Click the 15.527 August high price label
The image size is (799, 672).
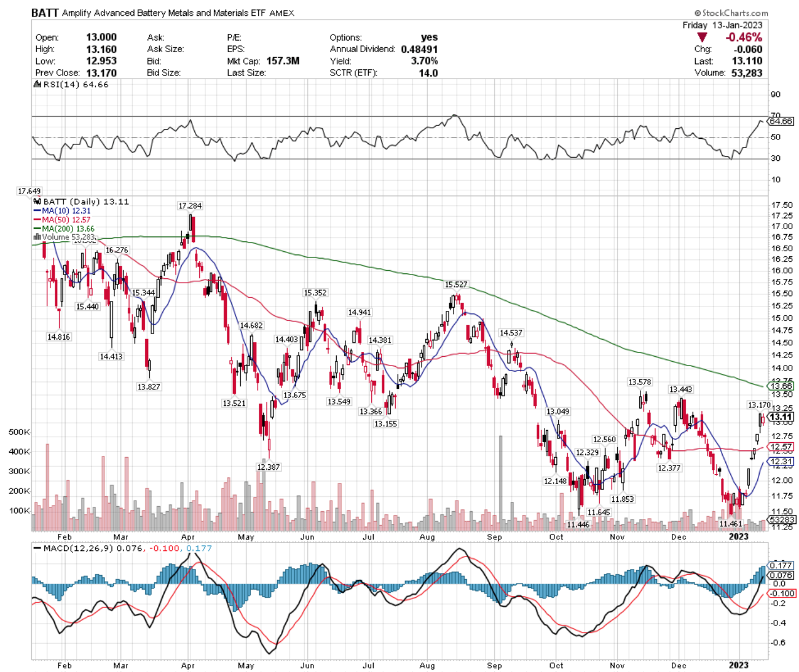point(456,284)
